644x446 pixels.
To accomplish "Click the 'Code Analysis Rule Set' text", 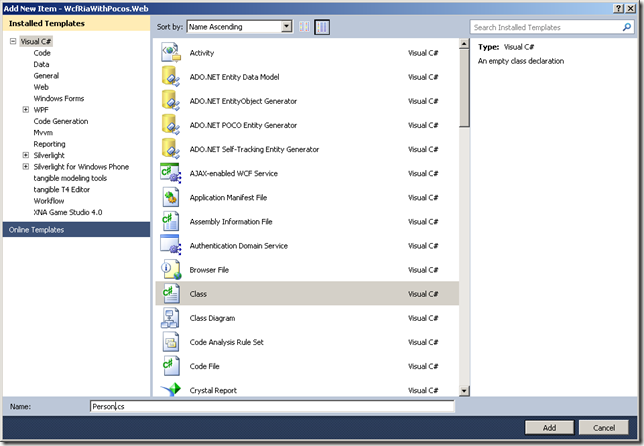I will 226,342.
